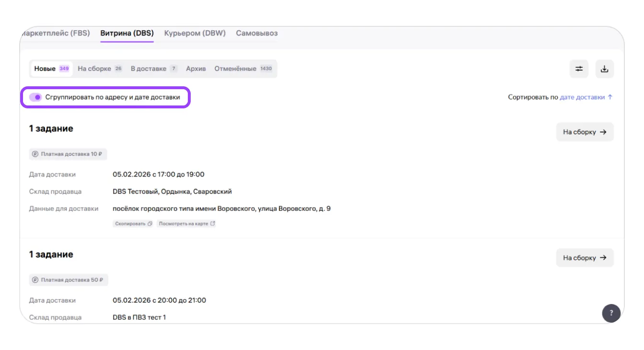Send the улица Воровского task На сборку

pos(585,132)
